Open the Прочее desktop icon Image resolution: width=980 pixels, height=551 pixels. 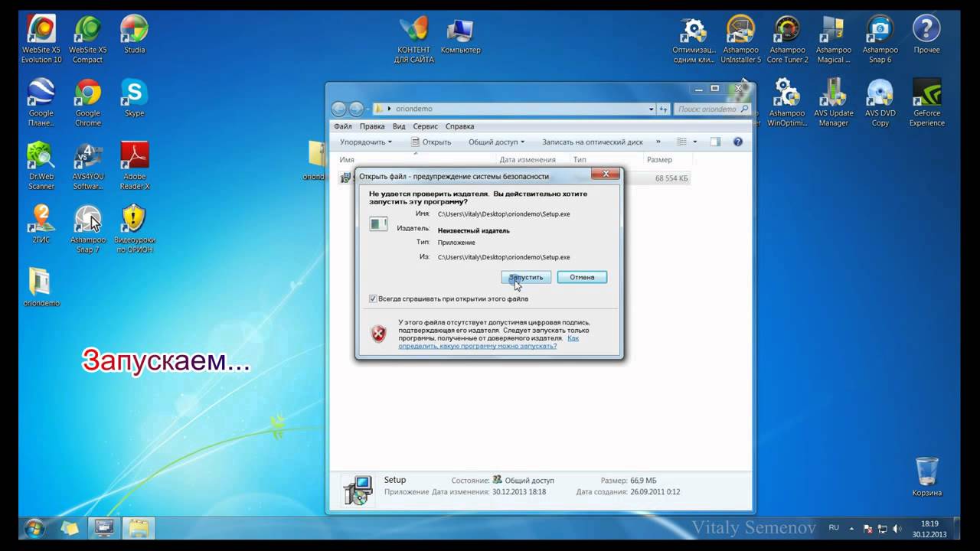926,34
